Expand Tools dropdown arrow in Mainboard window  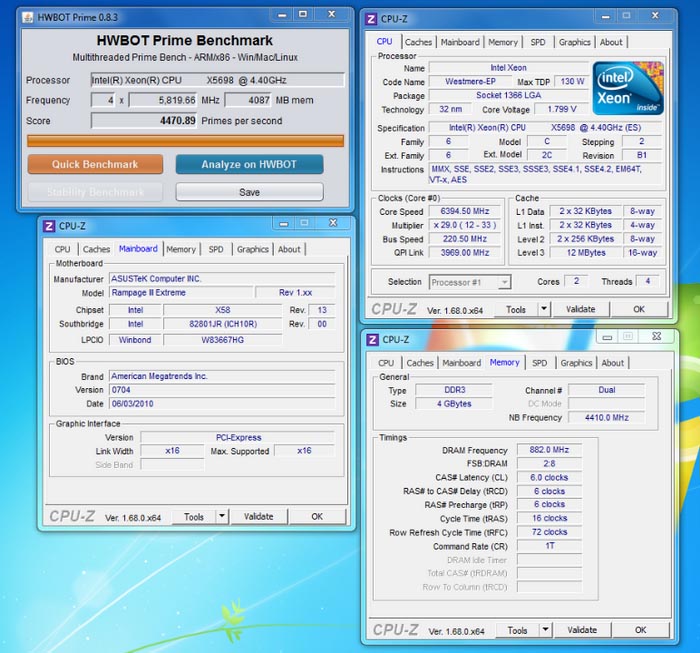coord(222,516)
